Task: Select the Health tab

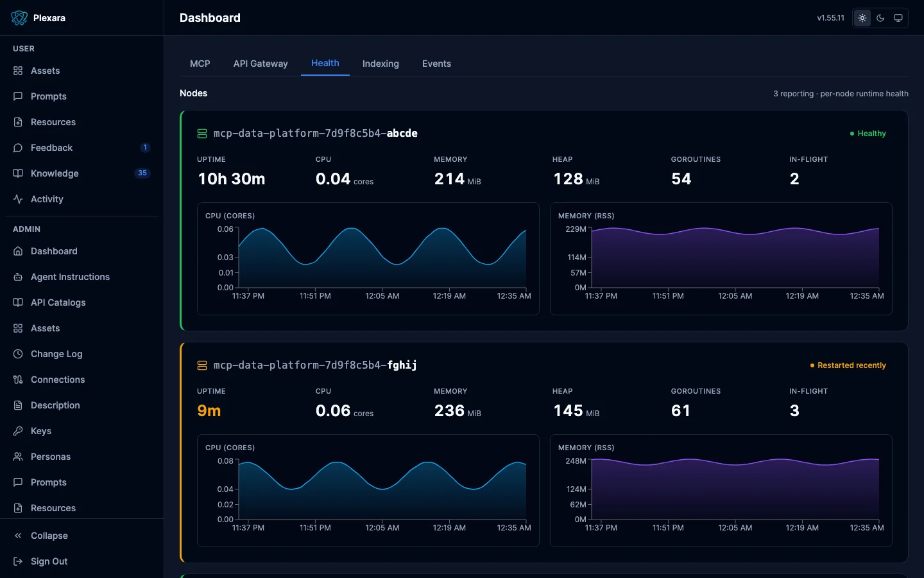Action: click(325, 63)
